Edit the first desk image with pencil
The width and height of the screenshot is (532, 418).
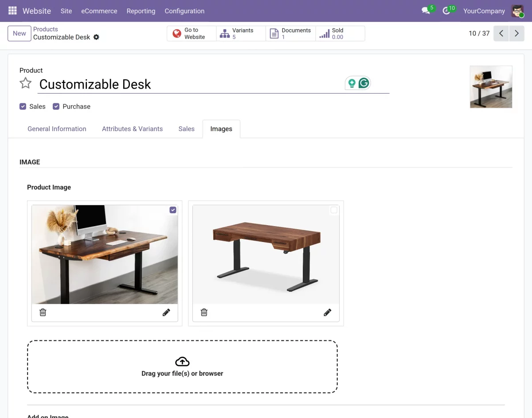click(x=166, y=313)
